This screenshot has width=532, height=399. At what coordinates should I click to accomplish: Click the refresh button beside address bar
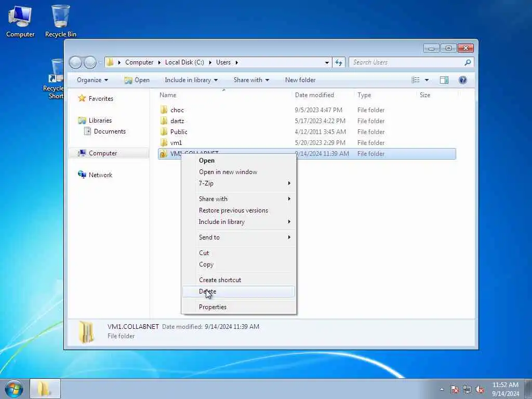(339, 62)
